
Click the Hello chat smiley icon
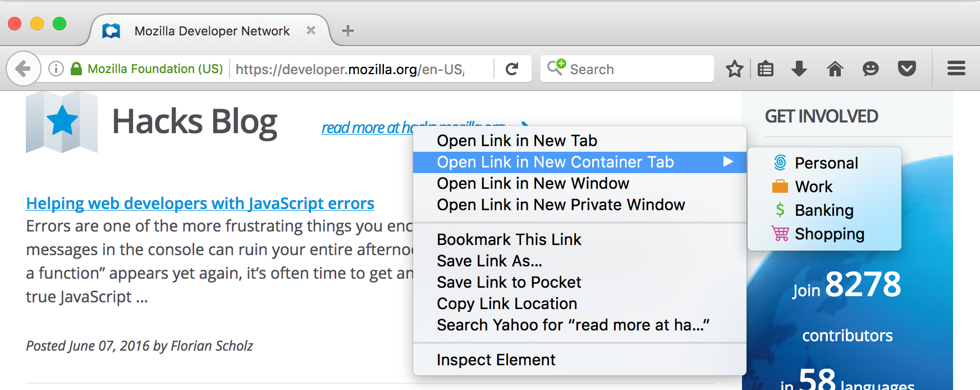[x=871, y=69]
